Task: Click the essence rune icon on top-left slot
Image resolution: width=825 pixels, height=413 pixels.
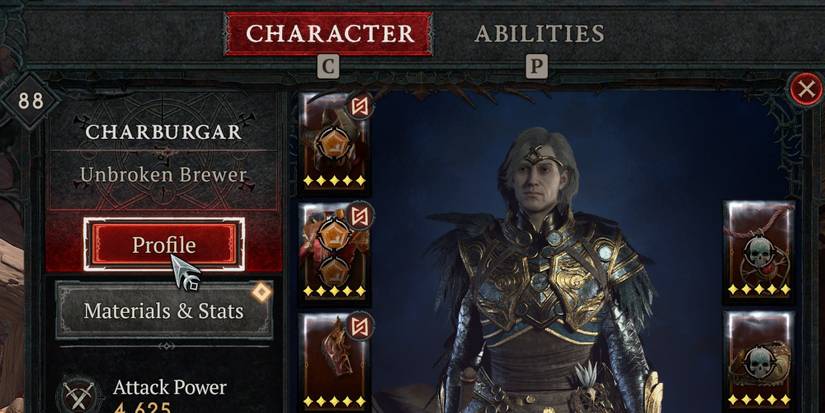Action: [359, 106]
